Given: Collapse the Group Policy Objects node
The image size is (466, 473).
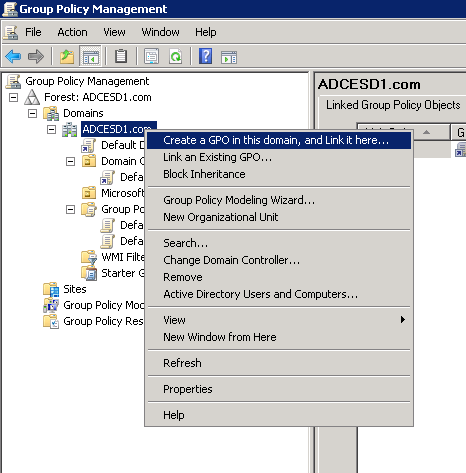Looking at the screenshot, I should pyautogui.click(x=70, y=210).
